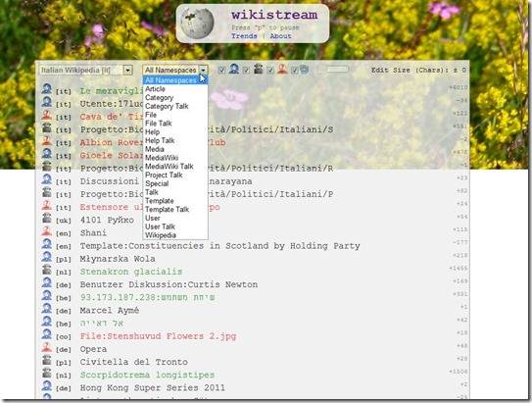
Task: Click user icon beside Template:Constituencies in Scotland
Action: point(46,244)
